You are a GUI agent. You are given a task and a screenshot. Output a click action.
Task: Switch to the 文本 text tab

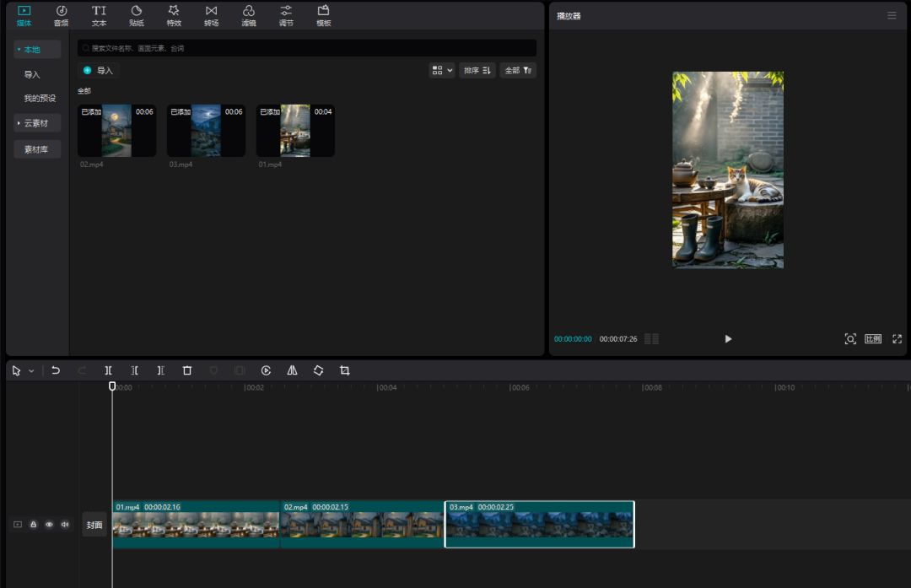(99, 15)
